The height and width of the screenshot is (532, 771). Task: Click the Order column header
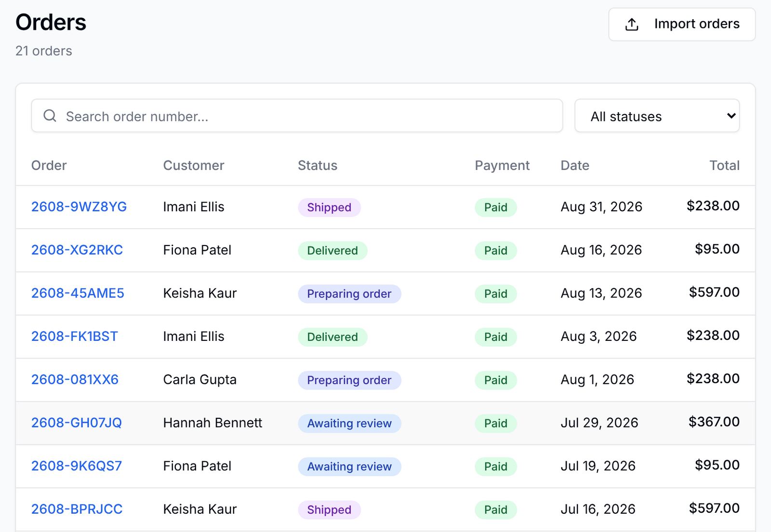click(x=49, y=165)
